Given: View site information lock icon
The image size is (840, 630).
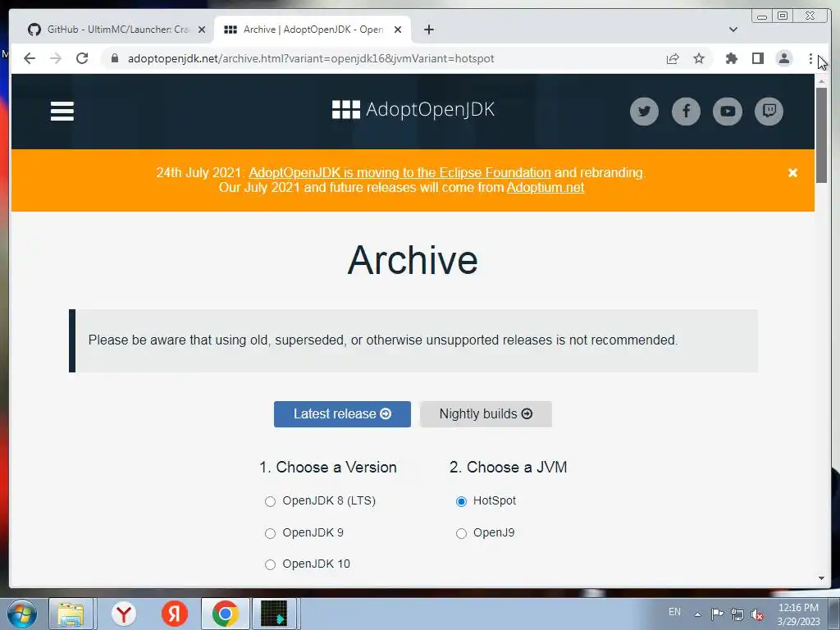Looking at the screenshot, I should pyautogui.click(x=115, y=58).
